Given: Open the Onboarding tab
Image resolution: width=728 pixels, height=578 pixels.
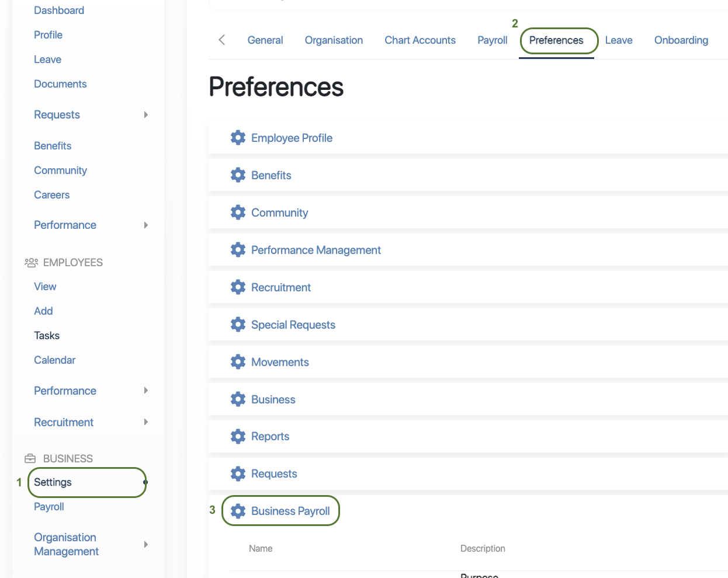Looking at the screenshot, I should pyautogui.click(x=681, y=40).
